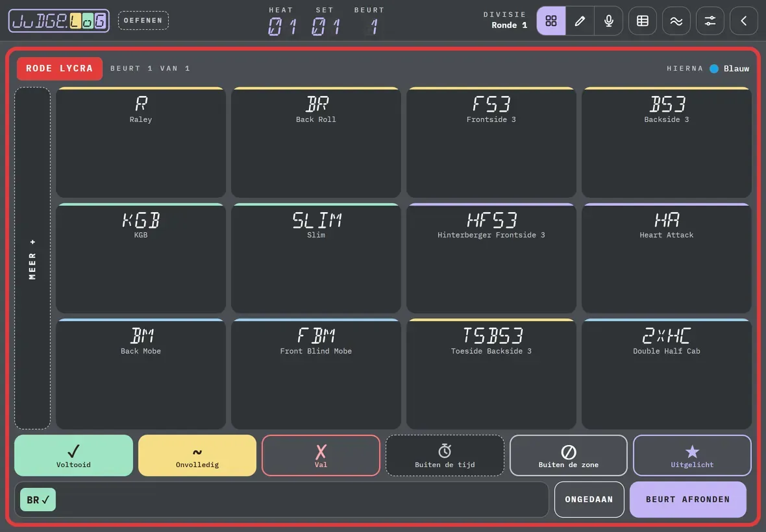Open the sliders settings icon
The height and width of the screenshot is (532, 766).
point(710,21)
